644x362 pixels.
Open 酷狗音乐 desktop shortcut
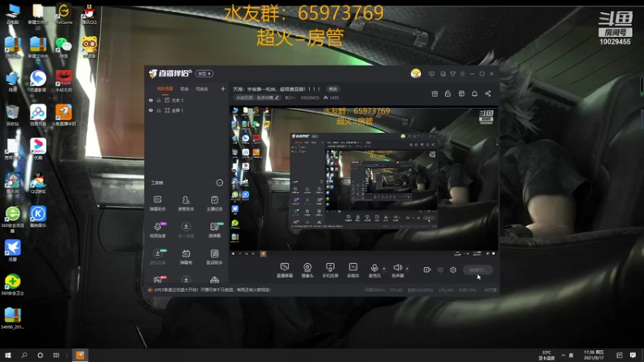tap(38, 216)
